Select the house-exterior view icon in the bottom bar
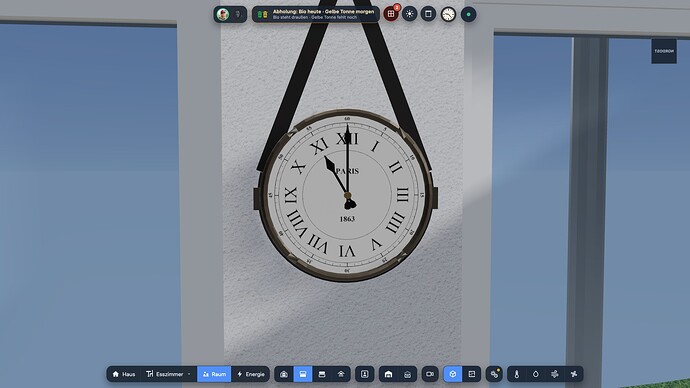The height and width of the screenshot is (388, 690). [284, 374]
